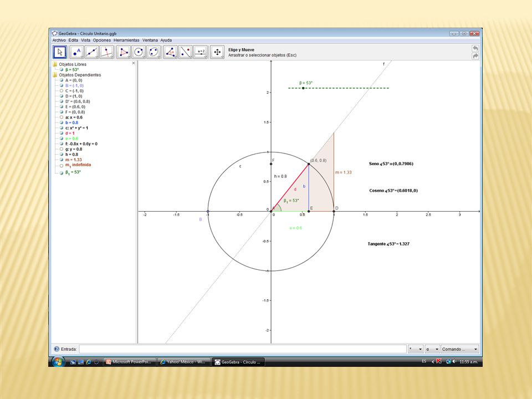The width and height of the screenshot is (532, 399).
Task: Click the GeoGebra title bar logo icon
Action: (55, 33)
